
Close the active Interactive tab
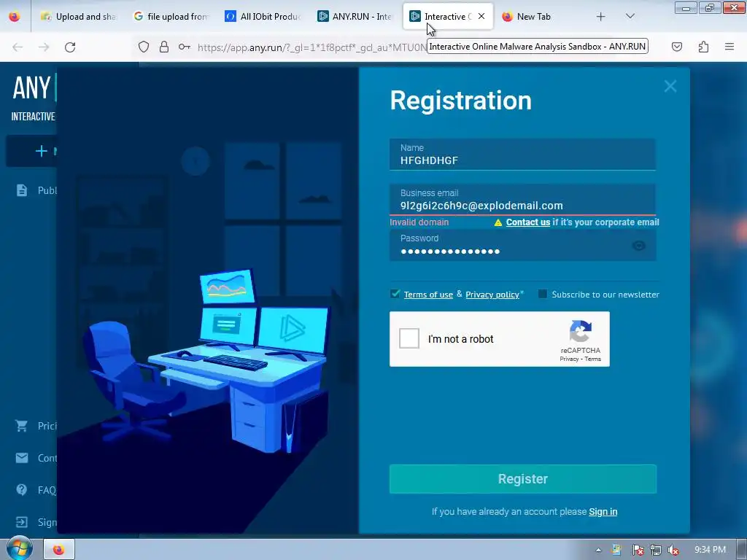coord(481,16)
